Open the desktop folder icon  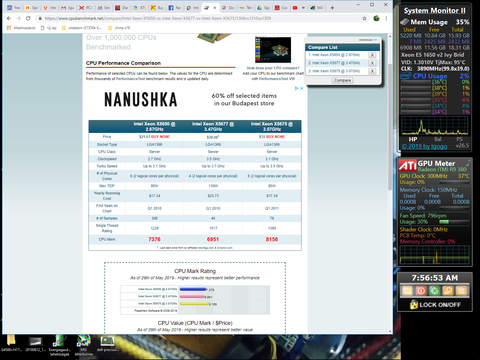pyautogui.click(x=11, y=343)
